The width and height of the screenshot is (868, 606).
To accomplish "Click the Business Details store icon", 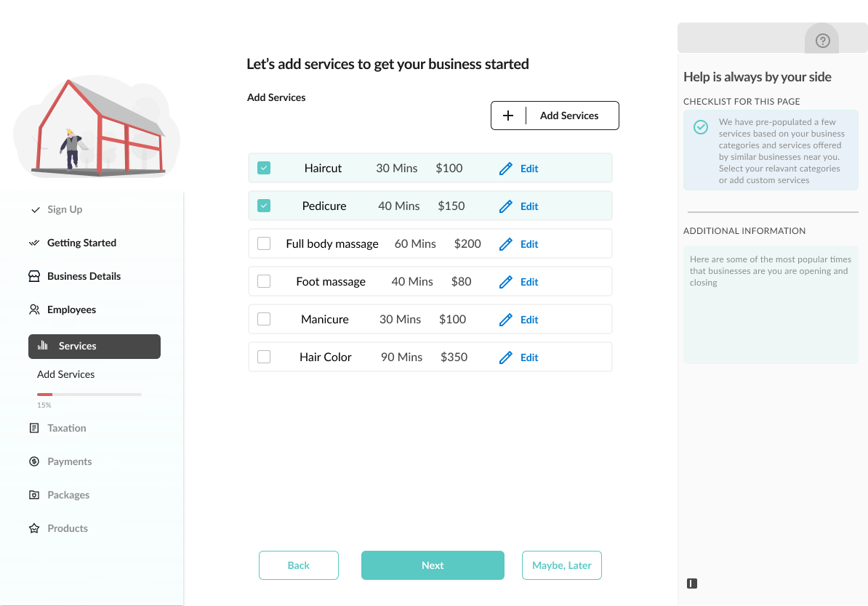I will coord(34,276).
